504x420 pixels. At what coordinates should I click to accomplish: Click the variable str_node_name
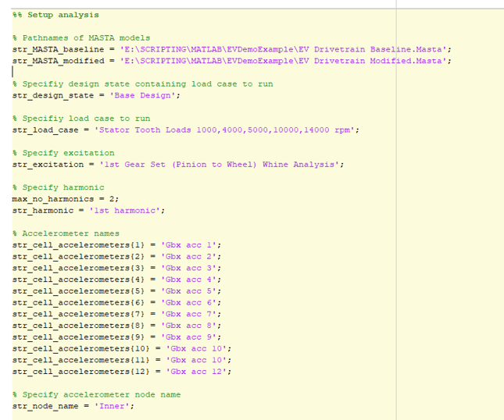point(45,407)
